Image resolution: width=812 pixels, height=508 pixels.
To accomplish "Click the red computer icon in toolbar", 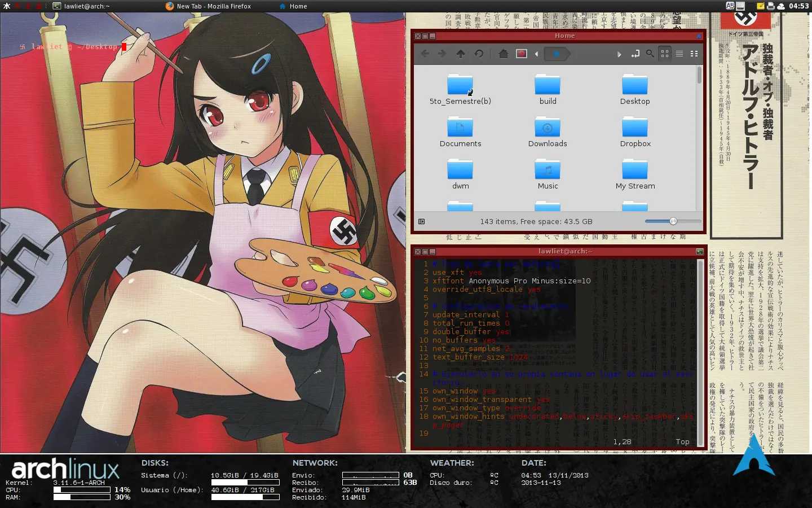I will tap(522, 54).
